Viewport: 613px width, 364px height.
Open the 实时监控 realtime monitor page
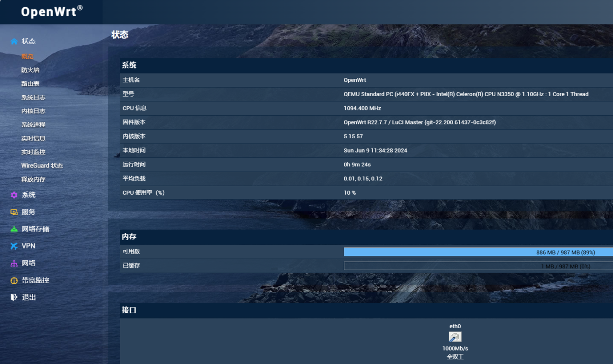coord(33,152)
